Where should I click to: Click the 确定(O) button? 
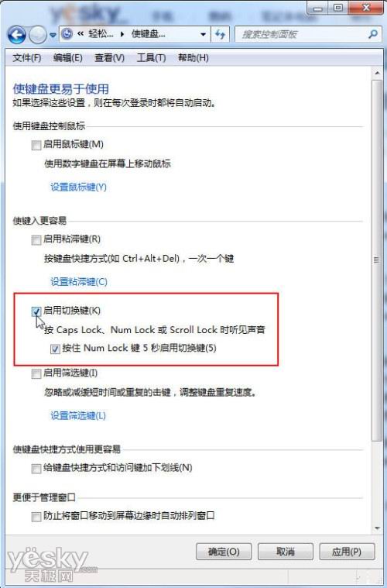[x=224, y=552]
